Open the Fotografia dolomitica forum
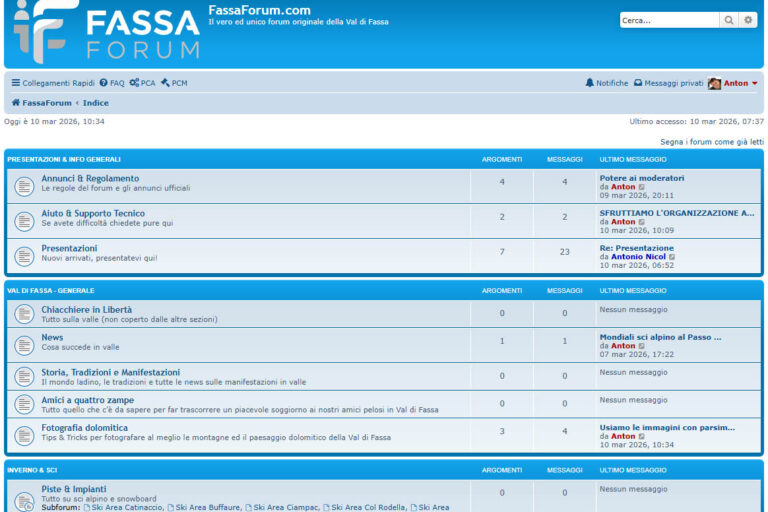 coord(84,428)
